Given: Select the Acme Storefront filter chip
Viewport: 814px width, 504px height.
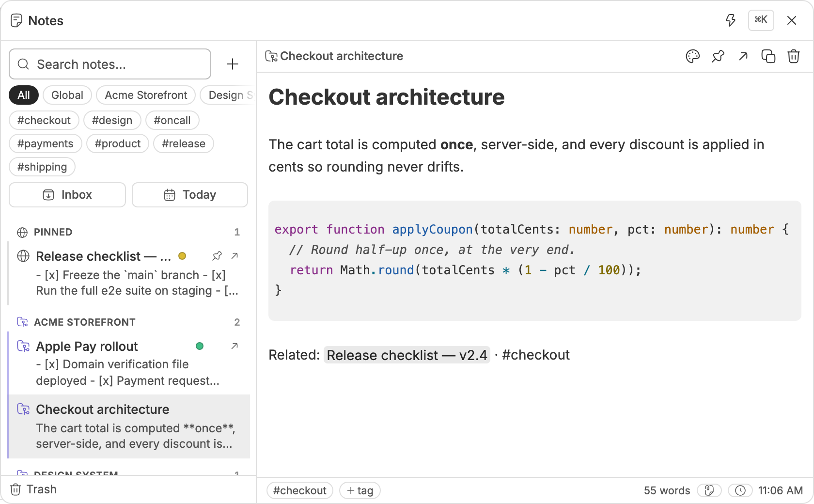Looking at the screenshot, I should tap(146, 95).
